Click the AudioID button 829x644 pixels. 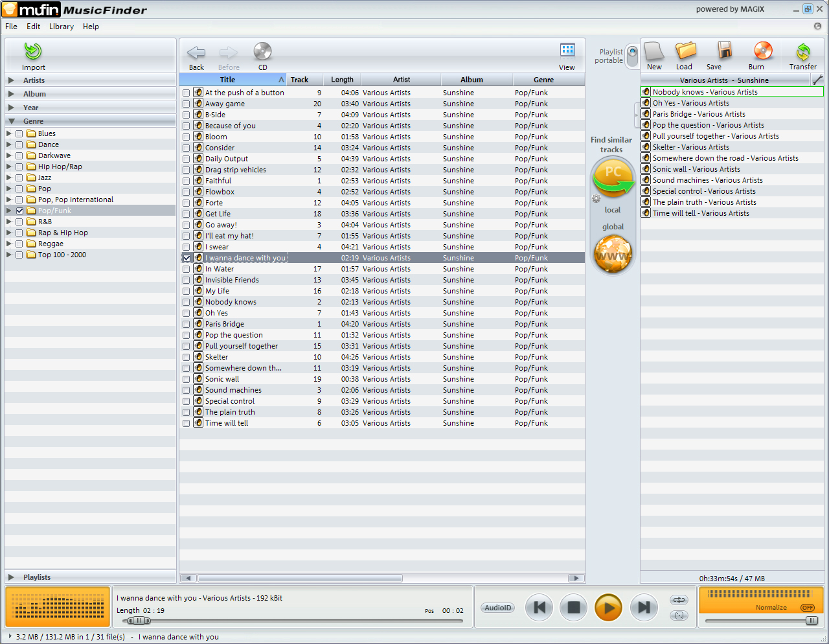point(498,608)
